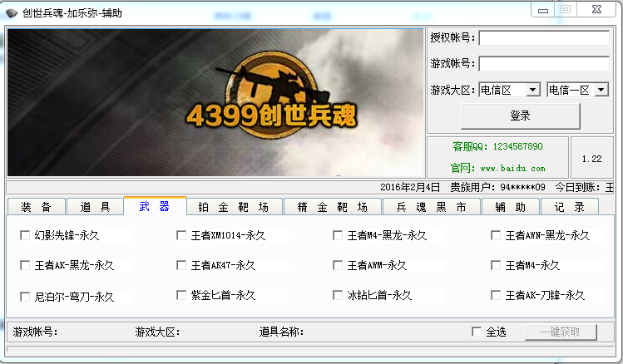Check 王者M4-永久 checkbox

point(496,265)
